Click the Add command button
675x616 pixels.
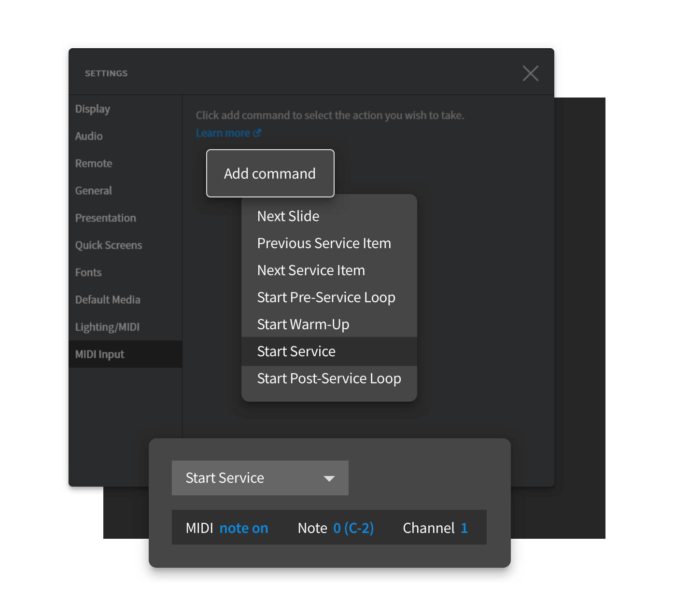(270, 173)
